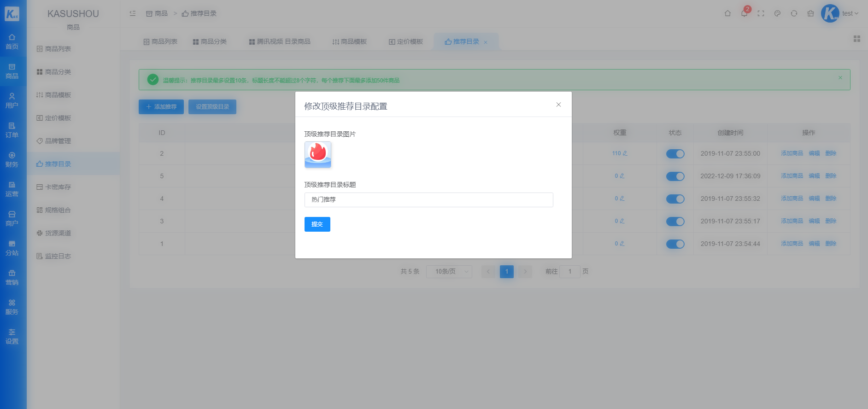
Task: Toggle status switch for row ID 4
Action: coord(675,199)
